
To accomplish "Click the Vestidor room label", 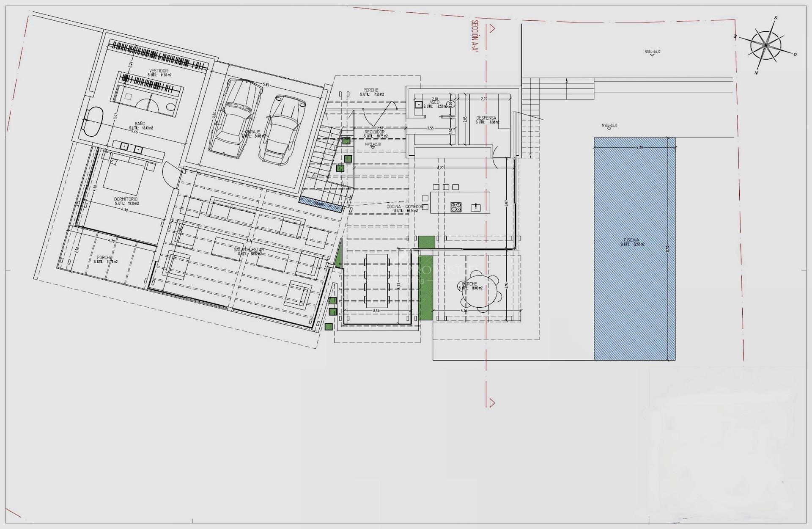I will [x=159, y=71].
